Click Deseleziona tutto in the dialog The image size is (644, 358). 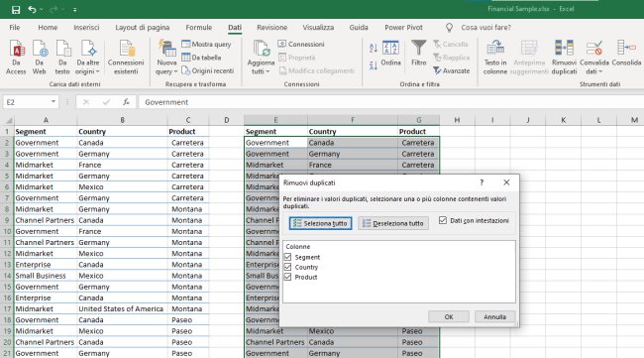[393, 223]
